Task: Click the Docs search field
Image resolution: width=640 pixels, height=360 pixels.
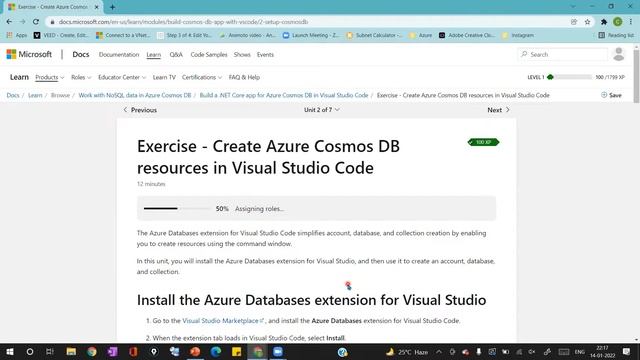Action: click(562, 54)
